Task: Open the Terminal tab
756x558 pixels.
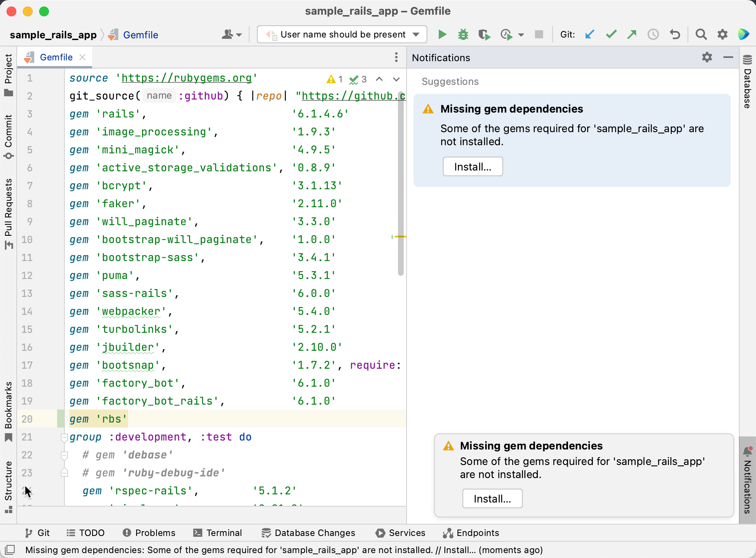Action: 218,533
